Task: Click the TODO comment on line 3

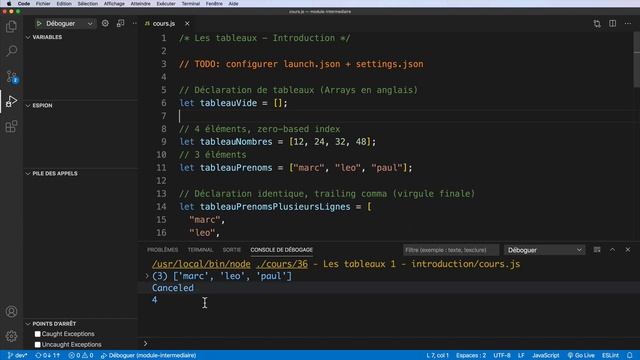Action: click(x=301, y=64)
